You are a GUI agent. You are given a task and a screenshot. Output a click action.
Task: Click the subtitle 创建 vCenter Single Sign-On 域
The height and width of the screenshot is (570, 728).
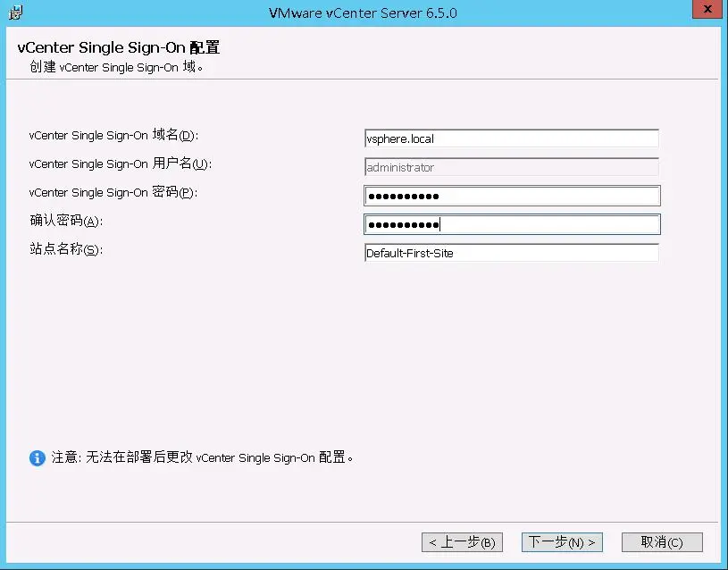coord(116,67)
